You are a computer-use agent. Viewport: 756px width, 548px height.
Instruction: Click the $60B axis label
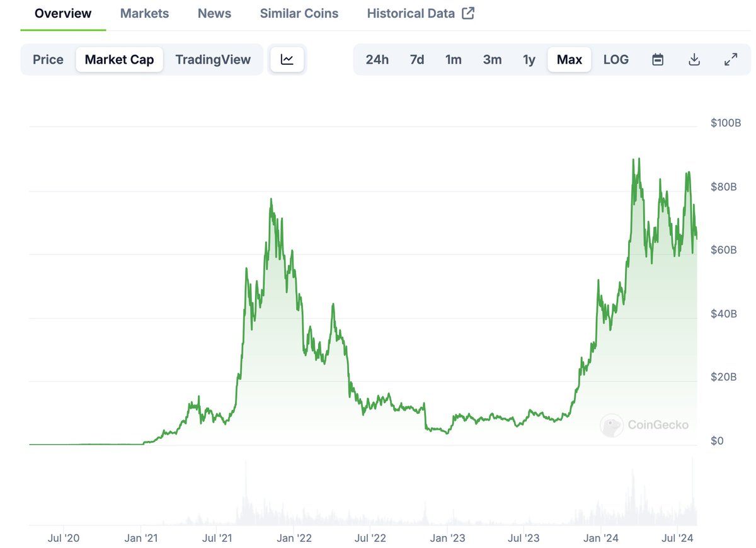[x=724, y=250]
